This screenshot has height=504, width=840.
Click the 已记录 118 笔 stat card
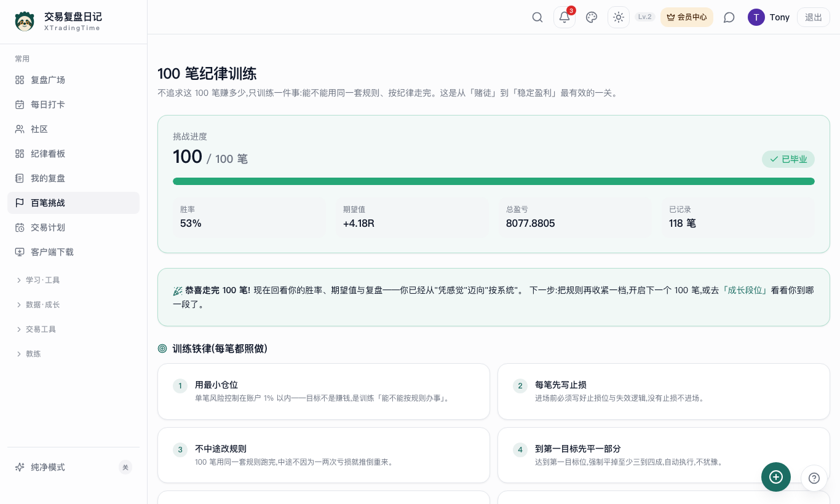tap(738, 217)
